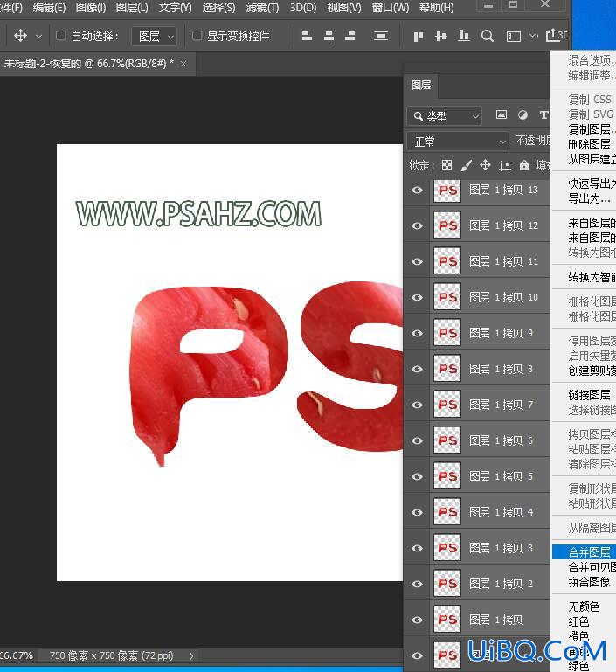Enable the 自动选择 checkbox
The image size is (616, 672).
pyautogui.click(x=61, y=36)
